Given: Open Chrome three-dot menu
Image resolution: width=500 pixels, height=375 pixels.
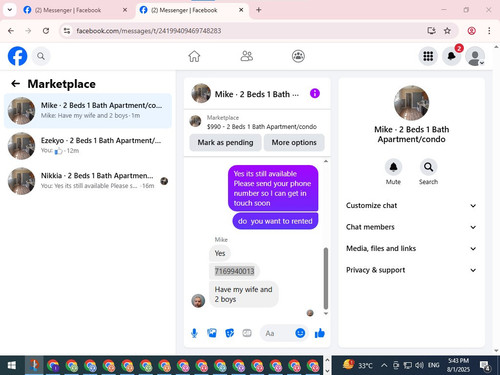Looking at the screenshot, I should (x=489, y=31).
